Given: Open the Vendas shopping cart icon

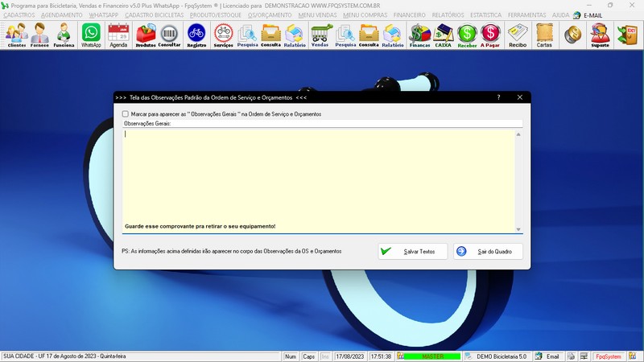Looking at the screenshot, I should [x=320, y=35].
